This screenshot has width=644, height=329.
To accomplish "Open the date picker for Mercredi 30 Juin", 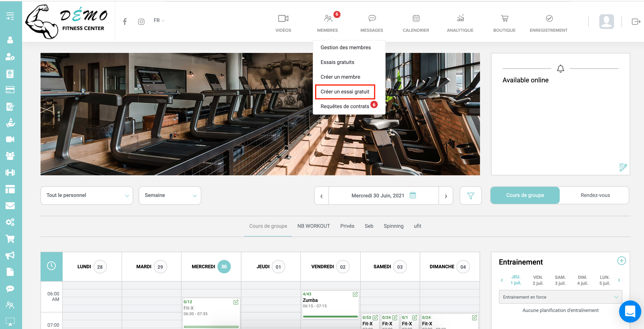I will click(413, 195).
